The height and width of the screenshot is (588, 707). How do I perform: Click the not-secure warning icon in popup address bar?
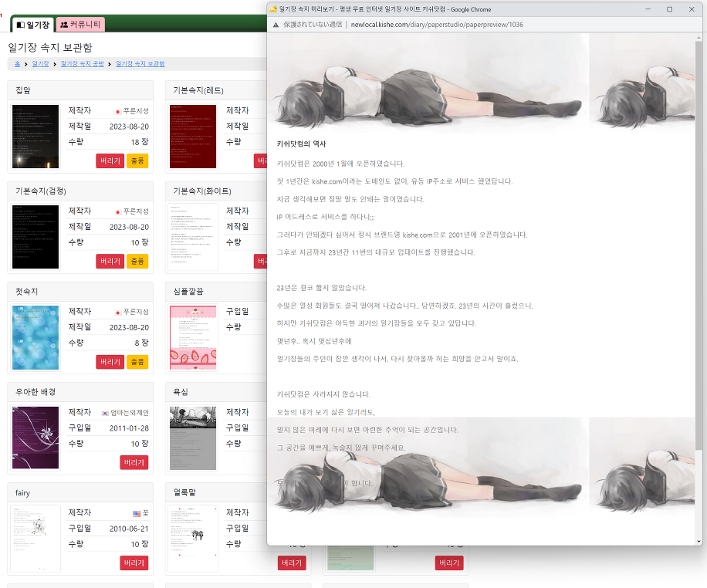tap(276, 25)
